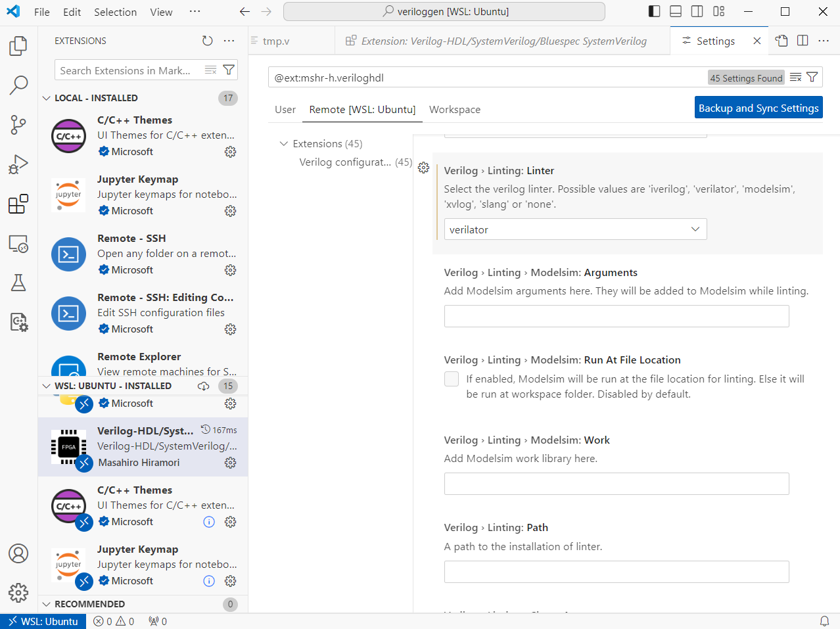Screen dimensions: 840x629
Task: Filter settings with the funnel icon
Action: pos(812,78)
